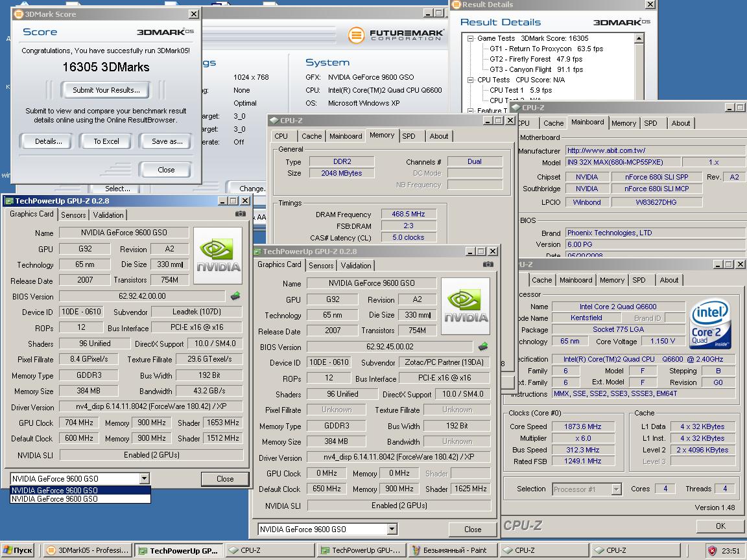Image resolution: width=747 pixels, height=560 pixels.
Task: Click DRAM Frequency 468.5 MHz value
Action: (409, 215)
